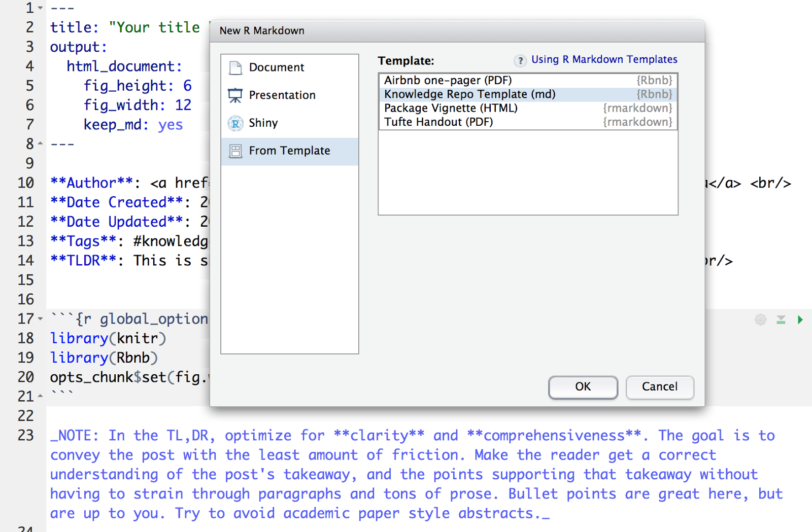Screen dimensions: 812x532
Task: Collapse YAML header fold arrow at line 1
Action: 40,8
